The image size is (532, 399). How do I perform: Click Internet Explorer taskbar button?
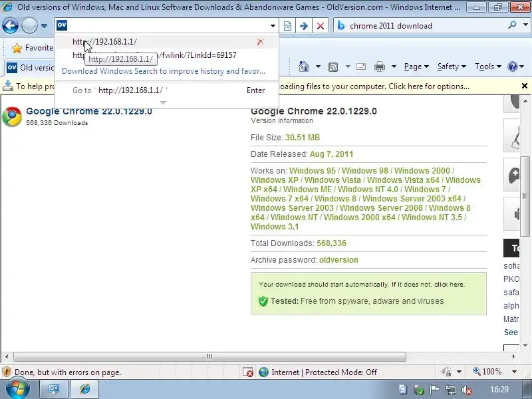tap(84, 389)
